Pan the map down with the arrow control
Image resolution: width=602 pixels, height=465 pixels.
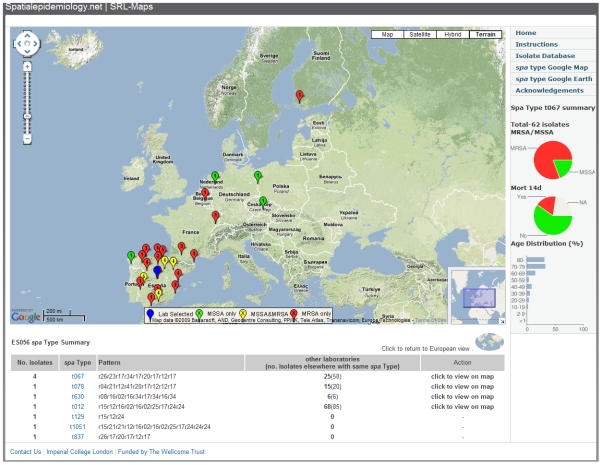coord(27,52)
